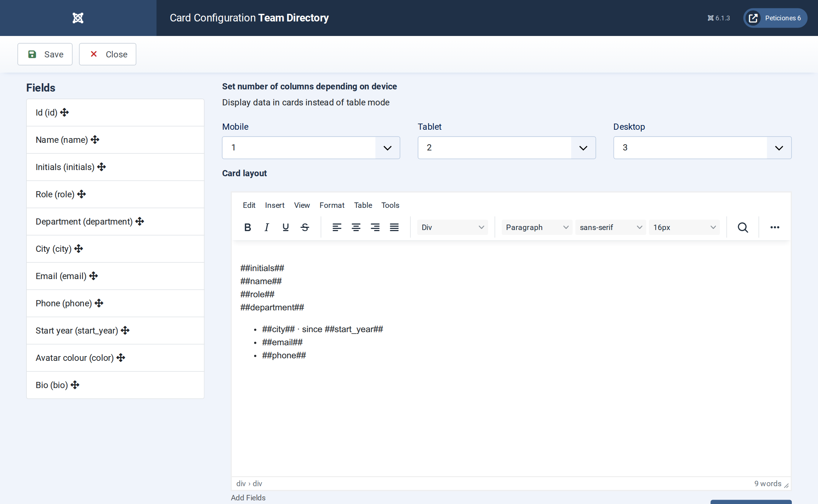Click move handle for Bio field
Viewport: 818px width, 504px height.
click(x=75, y=385)
